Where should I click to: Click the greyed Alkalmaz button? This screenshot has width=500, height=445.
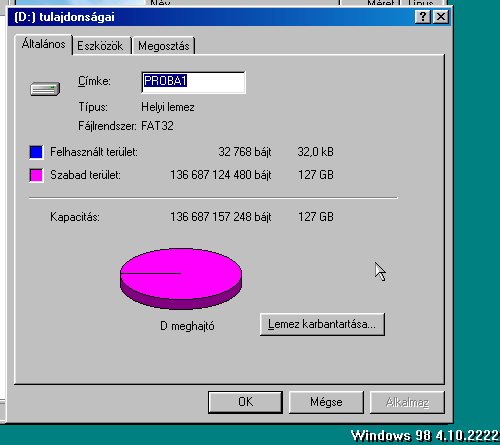click(407, 402)
